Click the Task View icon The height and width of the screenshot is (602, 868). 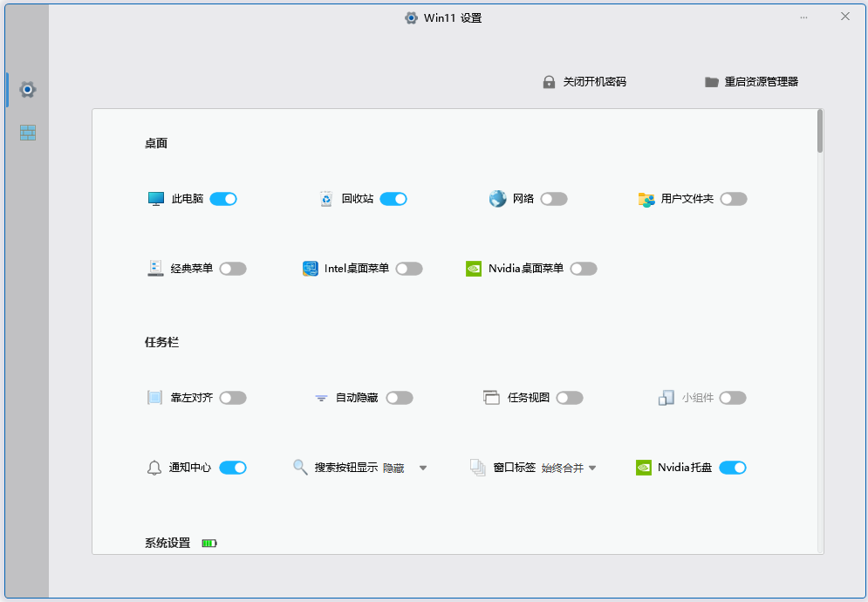coord(491,398)
